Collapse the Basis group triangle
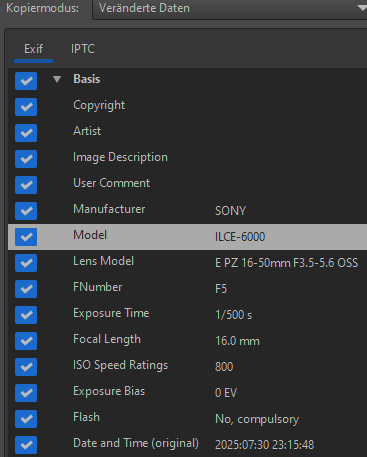The width and height of the screenshot is (367, 457). pos(57,79)
